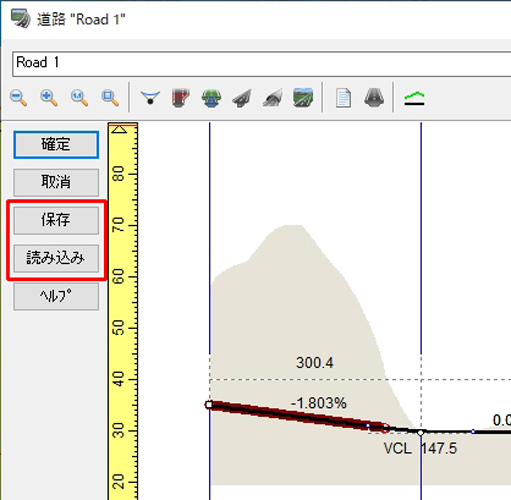Click the gray road cross-section icon
The image size is (511, 500).
(374, 98)
